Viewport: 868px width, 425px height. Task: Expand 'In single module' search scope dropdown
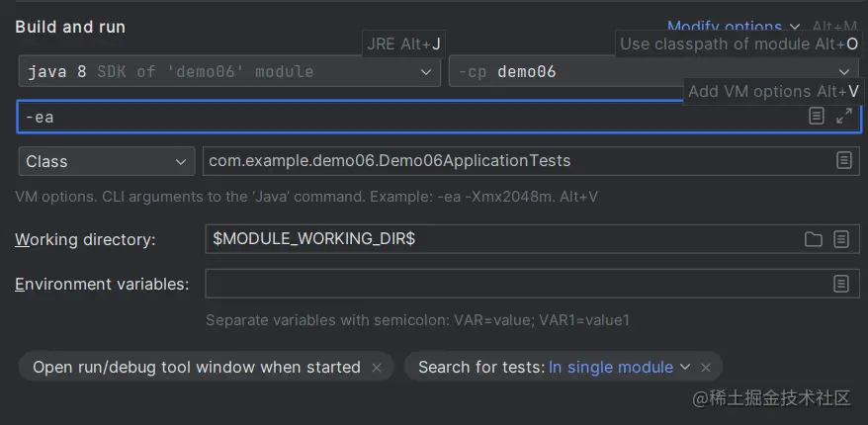tap(684, 368)
